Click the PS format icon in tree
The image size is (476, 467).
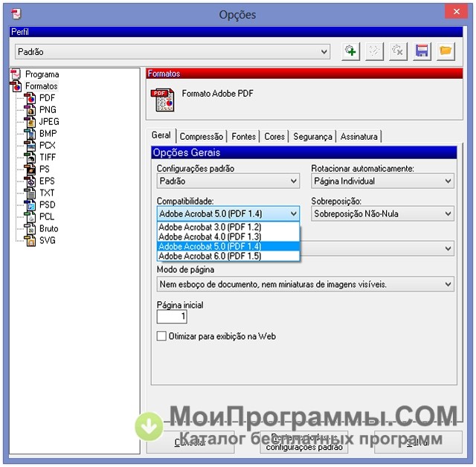[x=30, y=169]
